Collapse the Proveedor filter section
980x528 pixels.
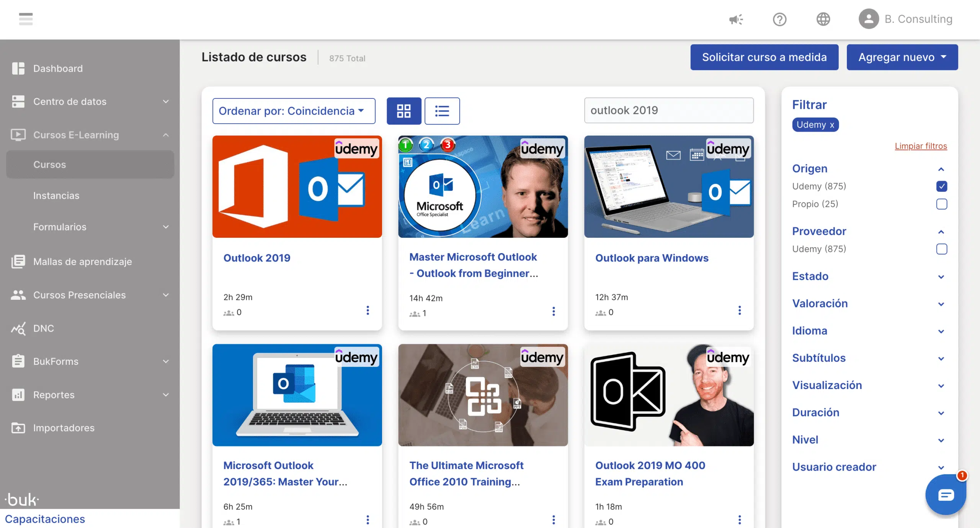[941, 232]
